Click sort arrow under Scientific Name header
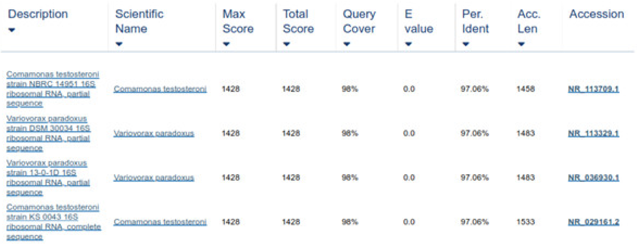 pos(119,44)
